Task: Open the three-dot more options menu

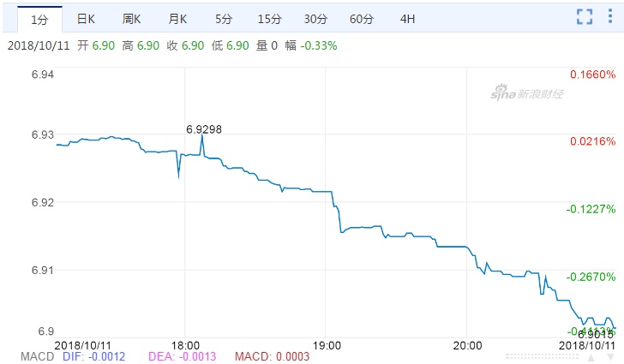Action: pyautogui.click(x=611, y=17)
